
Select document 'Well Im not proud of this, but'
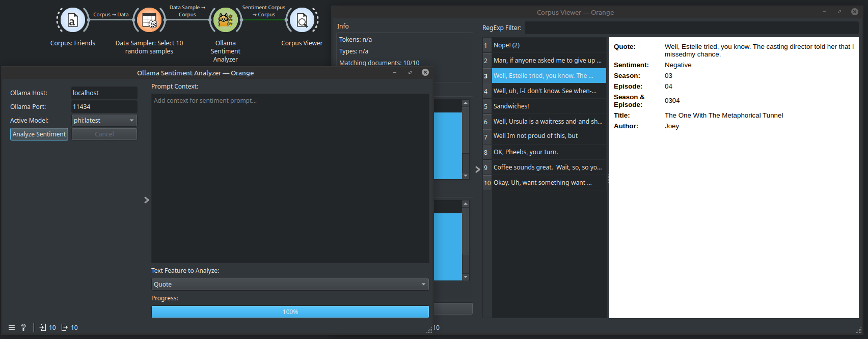[x=549, y=136]
